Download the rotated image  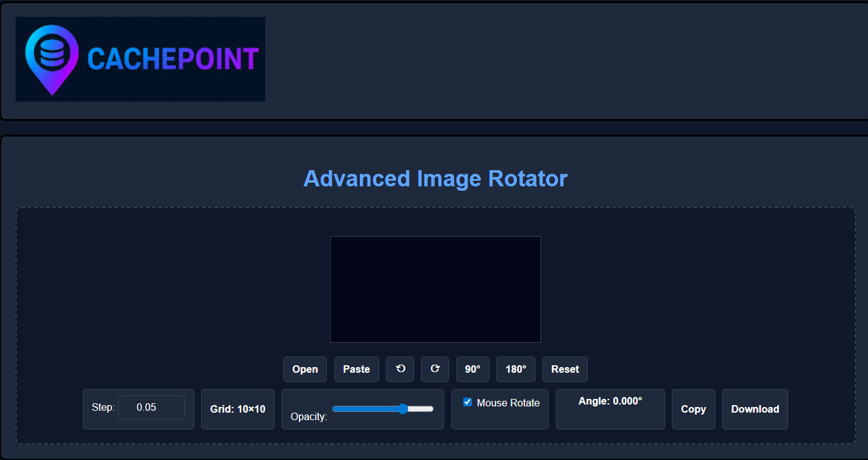[x=755, y=409]
